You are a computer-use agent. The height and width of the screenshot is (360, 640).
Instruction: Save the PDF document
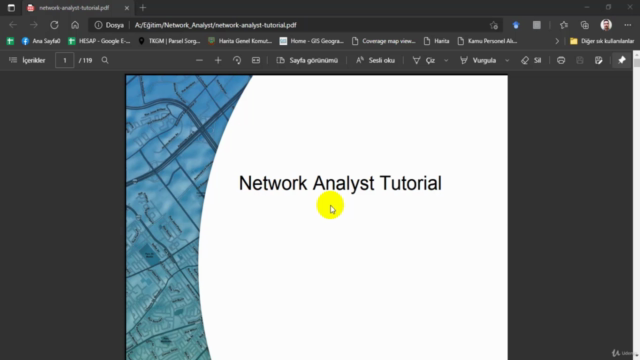[x=580, y=60]
